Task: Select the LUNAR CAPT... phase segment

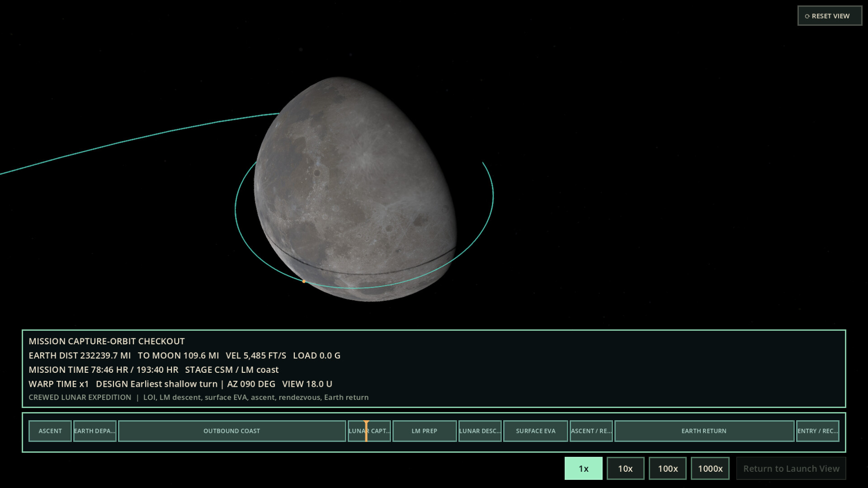Action: [x=369, y=431]
